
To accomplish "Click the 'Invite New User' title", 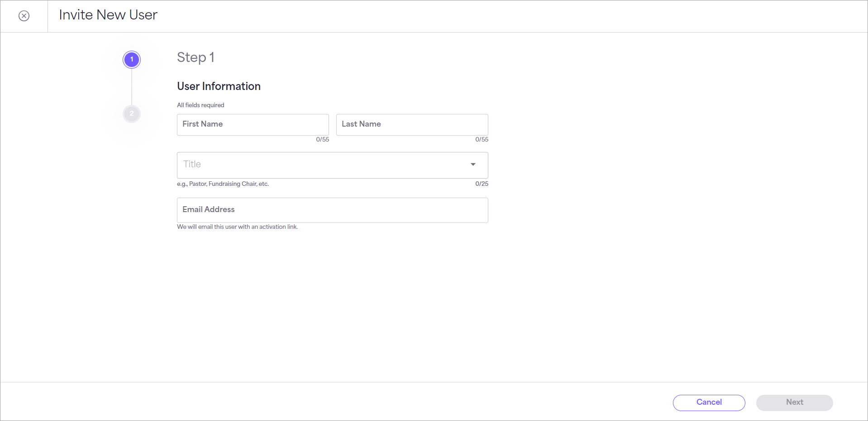I will 108,15.
